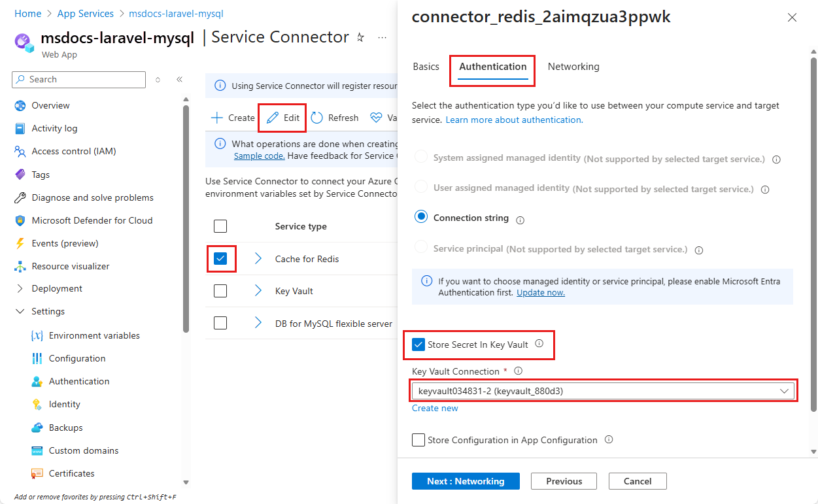Viewport: 818px width, 504px height.
Task: Toggle the select-all header checkbox
Action: [x=220, y=226]
